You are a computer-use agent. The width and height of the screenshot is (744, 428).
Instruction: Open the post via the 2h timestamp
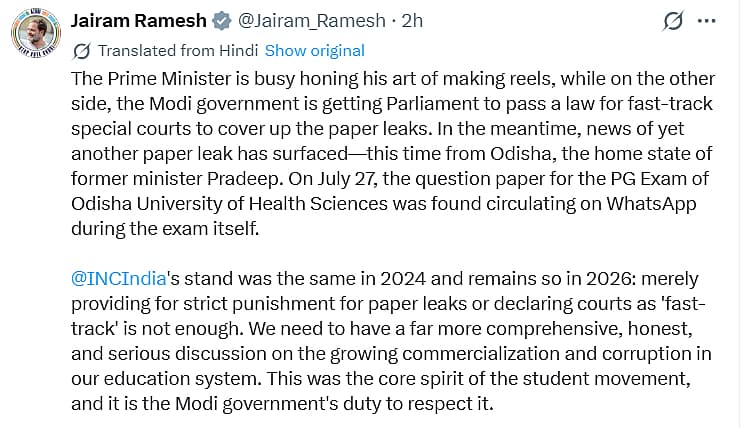[412, 21]
